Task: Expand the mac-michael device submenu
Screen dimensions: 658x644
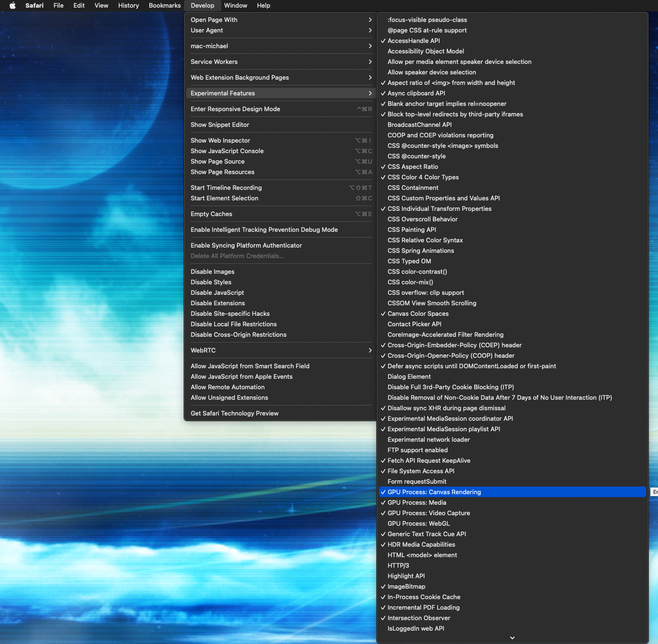Action: tap(280, 46)
